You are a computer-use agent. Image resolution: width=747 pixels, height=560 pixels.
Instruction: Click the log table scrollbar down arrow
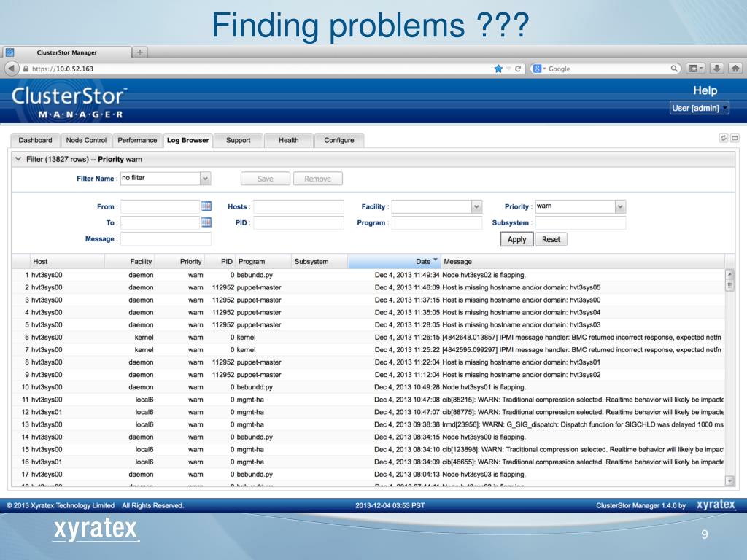[729, 481]
